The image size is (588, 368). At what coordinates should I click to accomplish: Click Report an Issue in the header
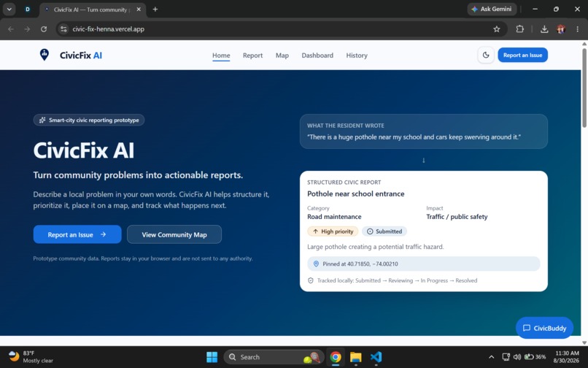pos(522,55)
